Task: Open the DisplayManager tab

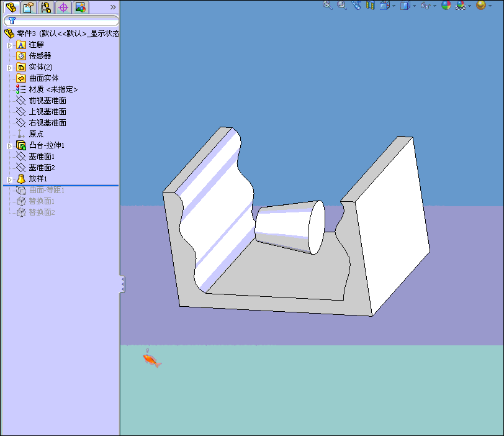Action: pyautogui.click(x=80, y=7)
